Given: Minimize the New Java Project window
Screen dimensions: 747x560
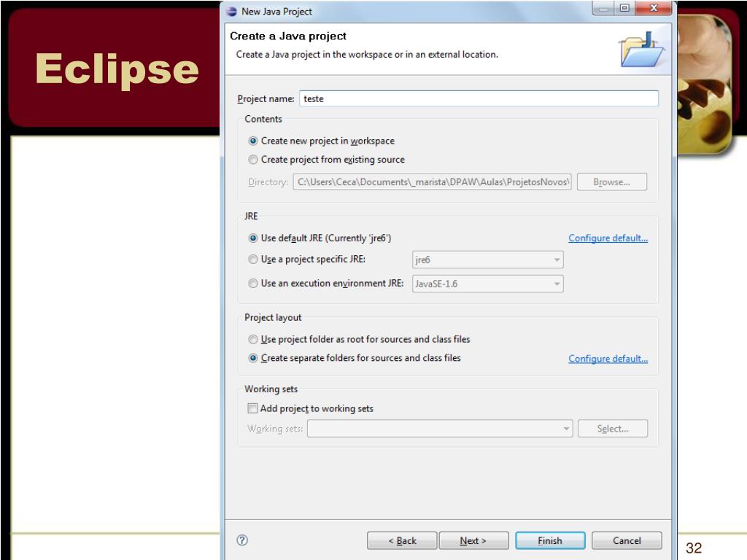Looking at the screenshot, I should 603,7.
